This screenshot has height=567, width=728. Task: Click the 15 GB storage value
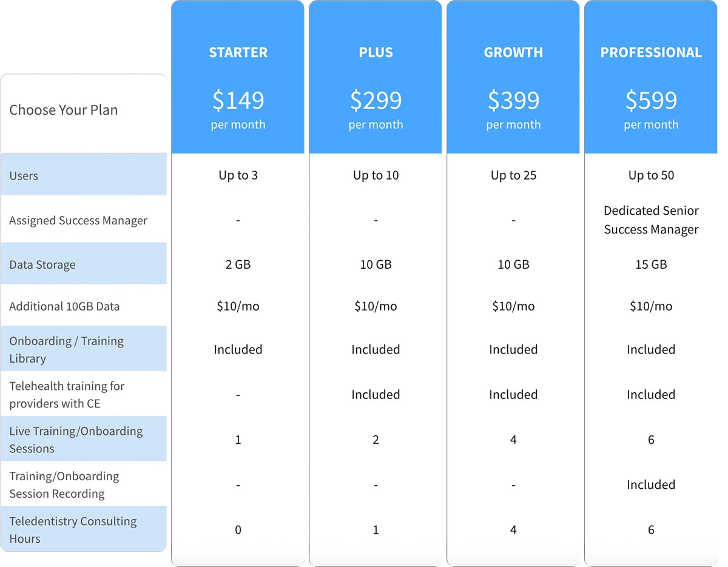(x=651, y=264)
